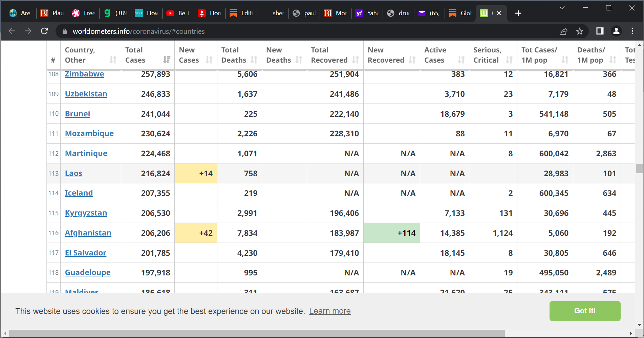Select Afghanistan's '+42' new cases cell
The height and width of the screenshot is (338, 644).
click(196, 233)
